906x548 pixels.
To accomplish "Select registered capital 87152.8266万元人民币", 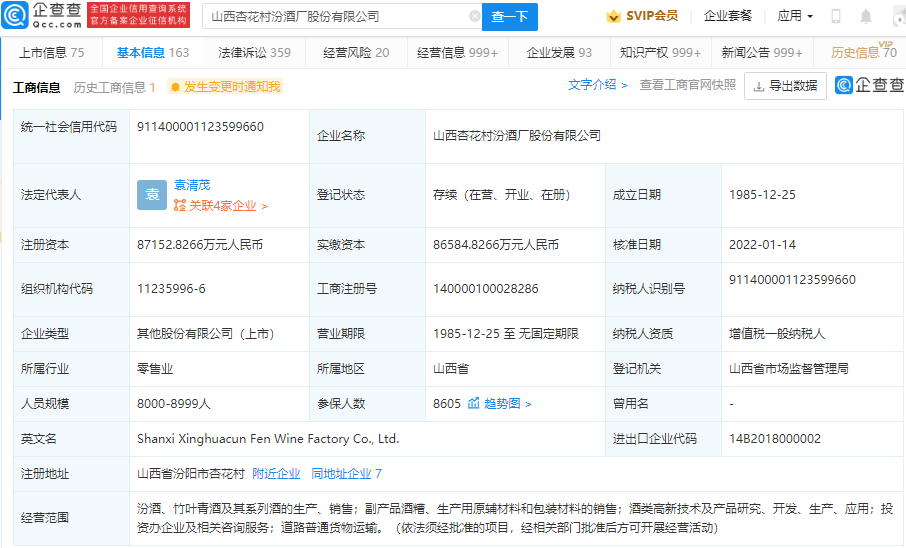I will pyautogui.click(x=200, y=245).
